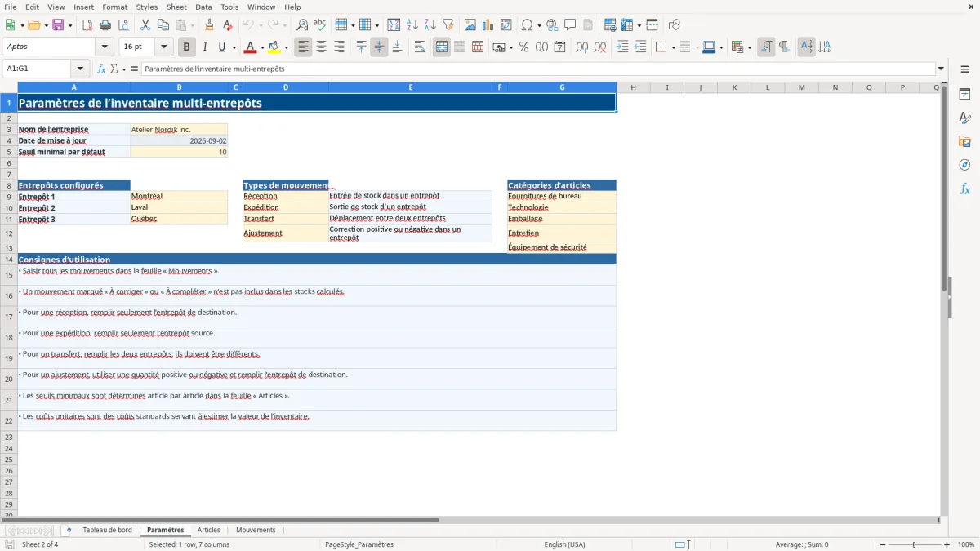
Task: Click the Sort Descending icon
Action: [430, 25]
